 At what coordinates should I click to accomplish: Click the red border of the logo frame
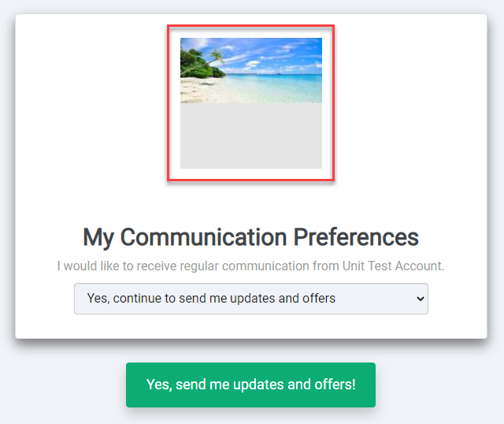click(168, 103)
